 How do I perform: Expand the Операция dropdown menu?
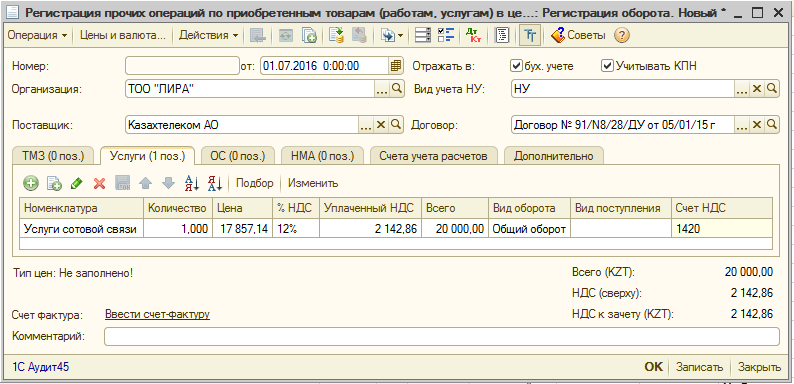coord(38,35)
